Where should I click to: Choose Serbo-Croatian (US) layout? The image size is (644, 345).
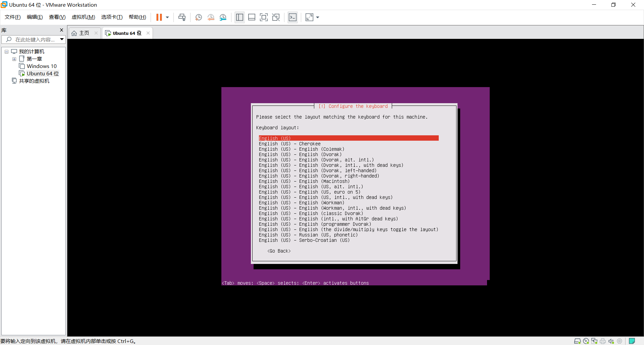pyautogui.click(x=304, y=240)
